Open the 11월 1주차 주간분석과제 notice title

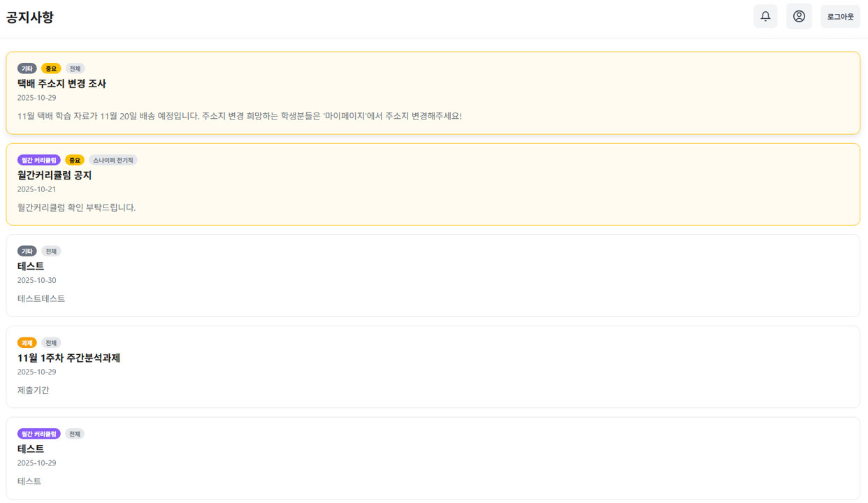[68, 358]
